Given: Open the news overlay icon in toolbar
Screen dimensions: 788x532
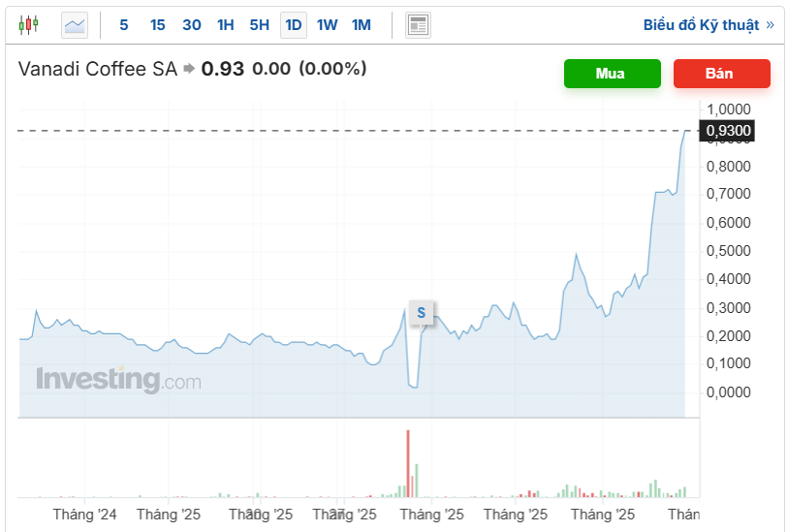Looking at the screenshot, I should point(418,25).
